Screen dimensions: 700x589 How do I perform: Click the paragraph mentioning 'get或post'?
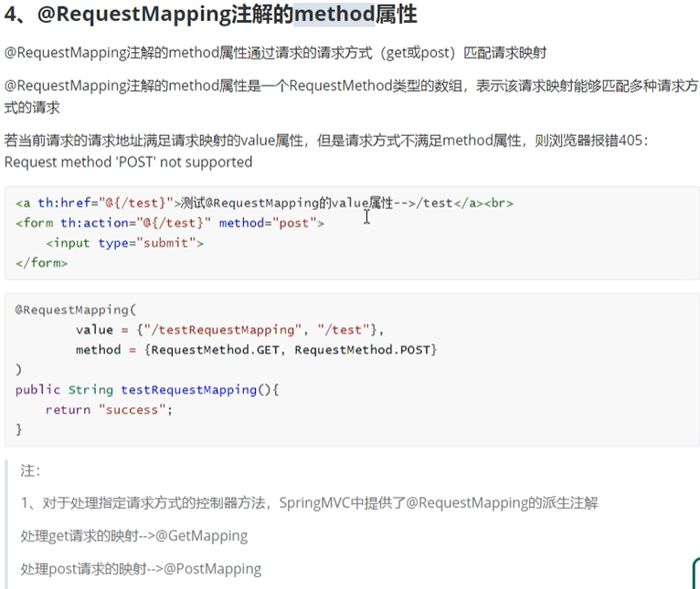coord(275,53)
